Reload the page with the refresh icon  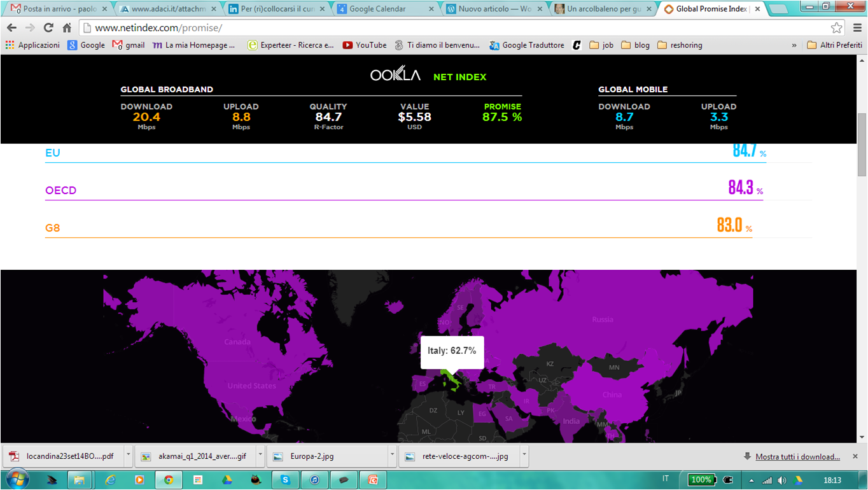click(48, 28)
